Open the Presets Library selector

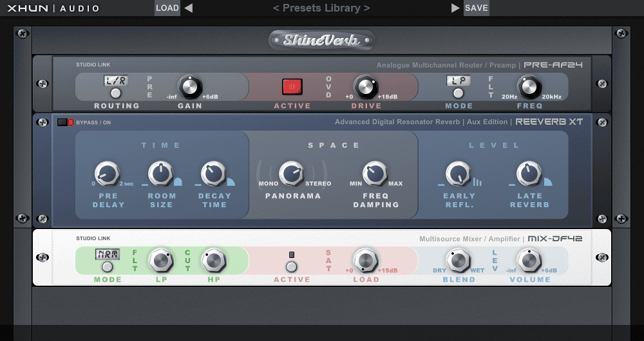pos(321,8)
